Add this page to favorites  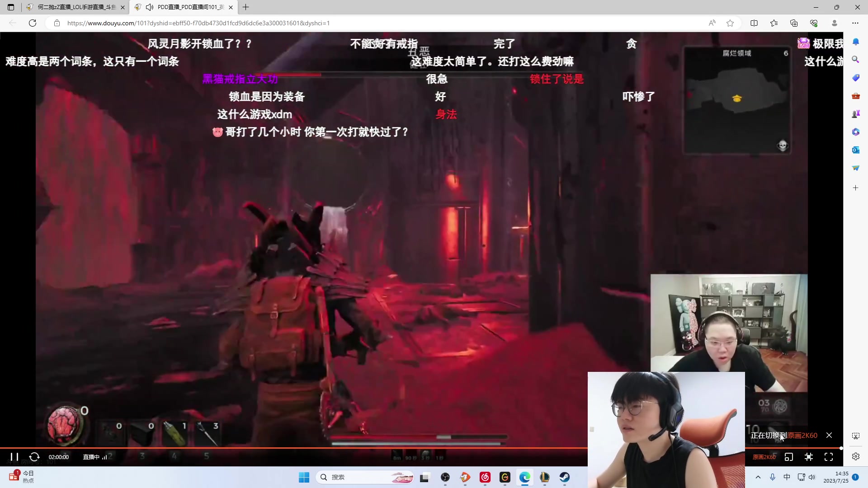coord(730,23)
